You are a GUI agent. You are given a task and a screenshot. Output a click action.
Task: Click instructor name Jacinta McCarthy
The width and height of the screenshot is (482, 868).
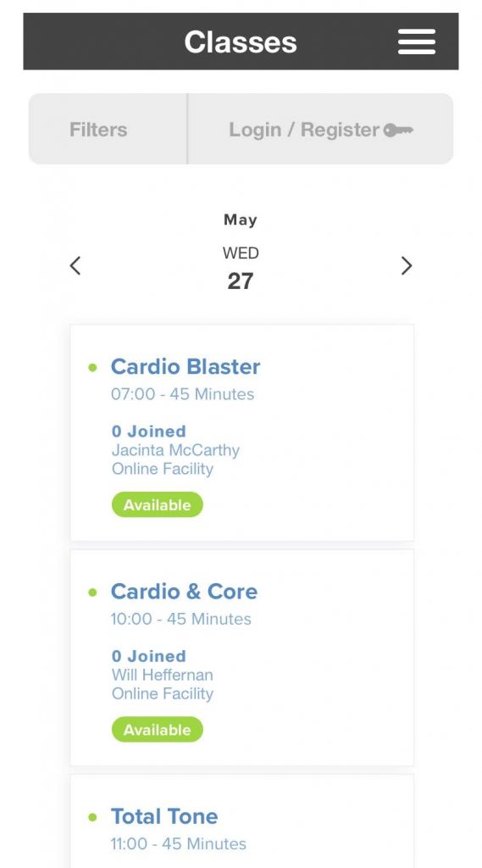(x=175, y=451)
